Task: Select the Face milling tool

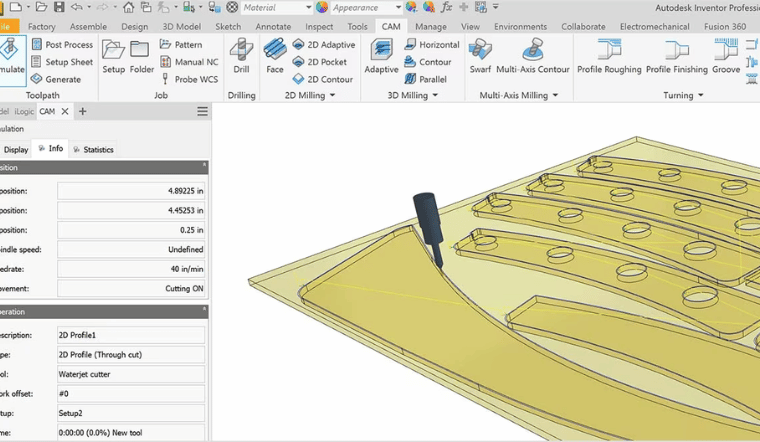Action: [x=275, y=57]
